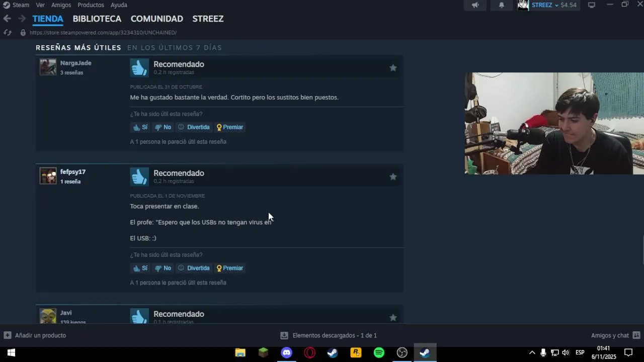Switch to the STREEZ profile tab
Image resolution: width=644 pixels, height=362 pixels.
pyautogui.click(x=208, y=19)
